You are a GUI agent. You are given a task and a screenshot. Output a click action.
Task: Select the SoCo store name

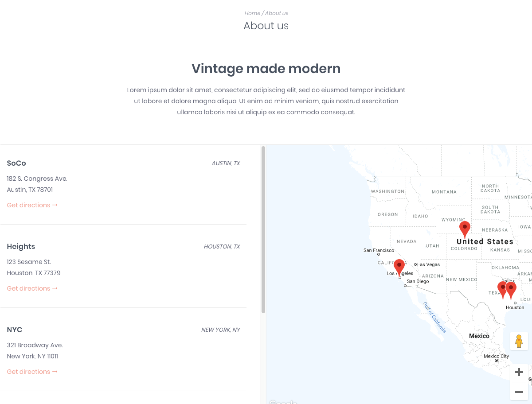tap(16, 163)
